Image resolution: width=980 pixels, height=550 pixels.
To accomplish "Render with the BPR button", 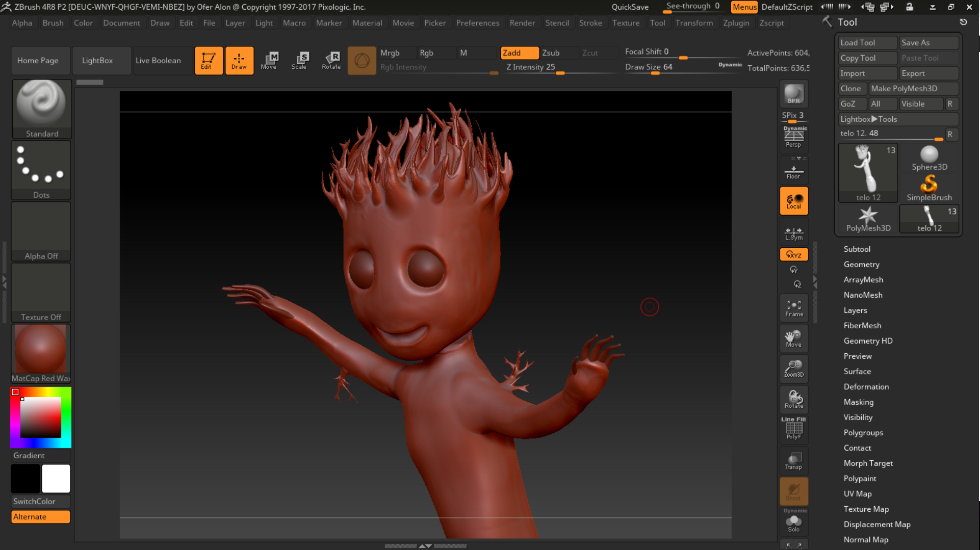I will click(x=793, y=94).
